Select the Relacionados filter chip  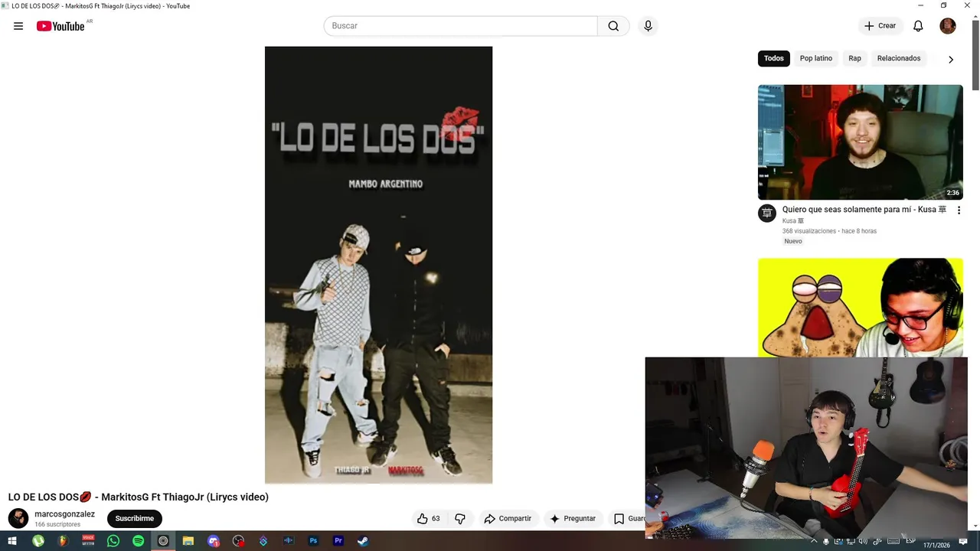click(899, 58)
